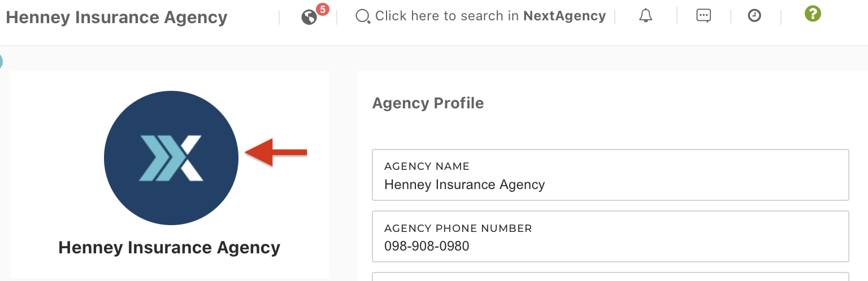Open recent history via the clock icon
The height and width of the screenshot is (281, 868).
coord(754,16)
